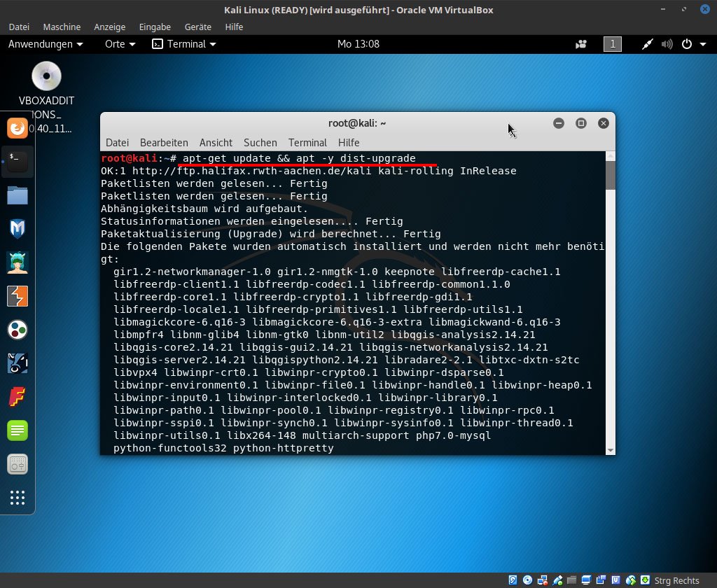
Task: Click the ftp.halifax.rwth-aachen.de URL line
Action: [309, 171]
